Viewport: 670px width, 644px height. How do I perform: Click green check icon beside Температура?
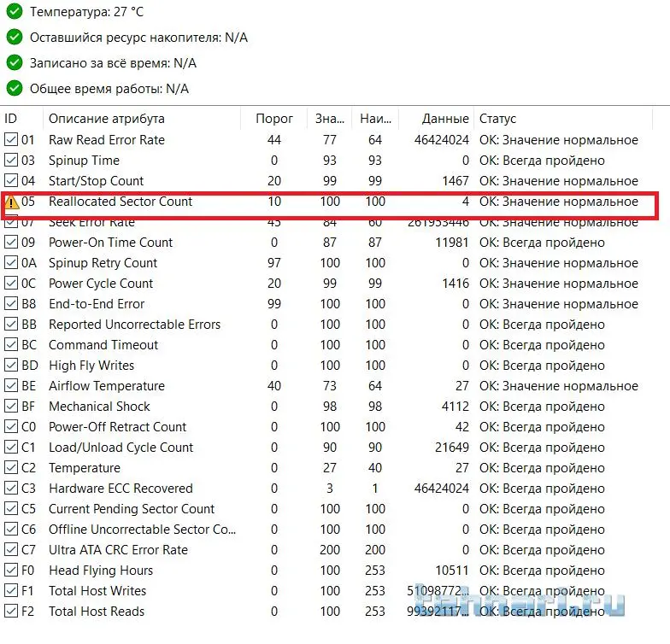pyautogui.click(x=15, y=12)
